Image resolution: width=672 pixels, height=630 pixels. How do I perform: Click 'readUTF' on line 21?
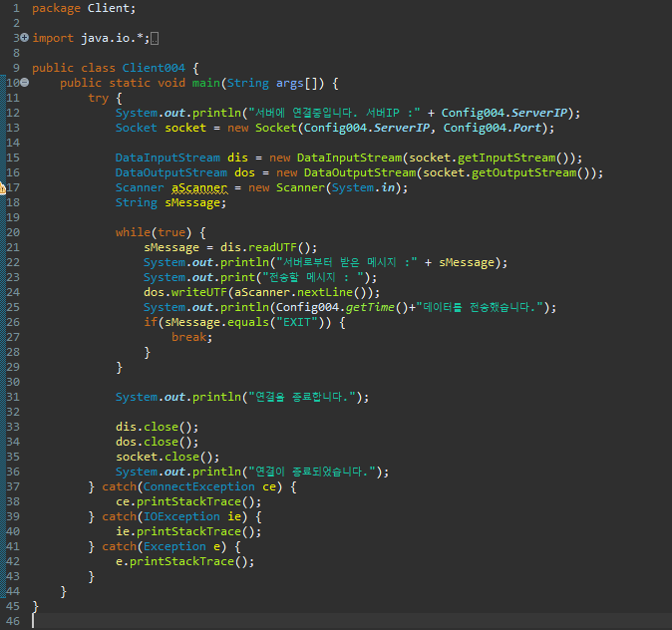pos(272,247)
